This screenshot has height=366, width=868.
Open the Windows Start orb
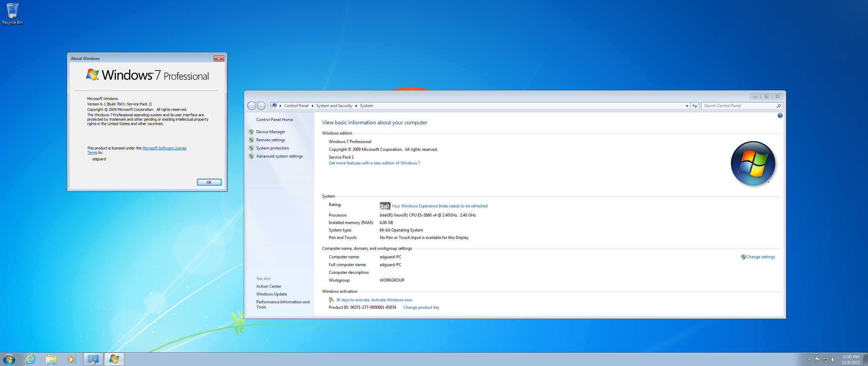(9, 359)
